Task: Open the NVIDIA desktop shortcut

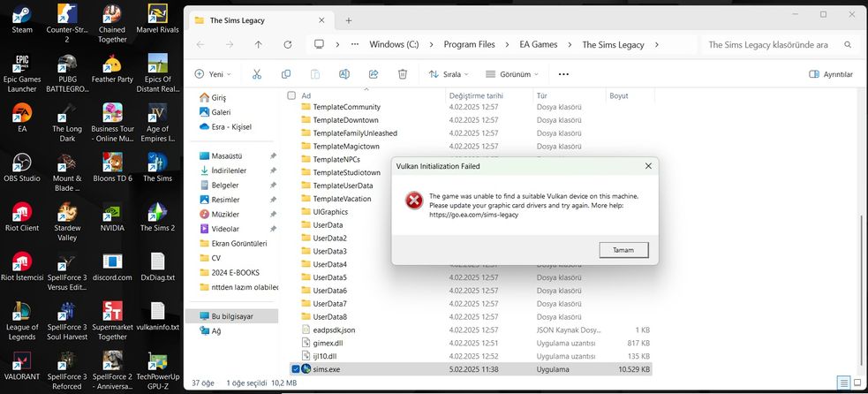Action: [112, 216]
